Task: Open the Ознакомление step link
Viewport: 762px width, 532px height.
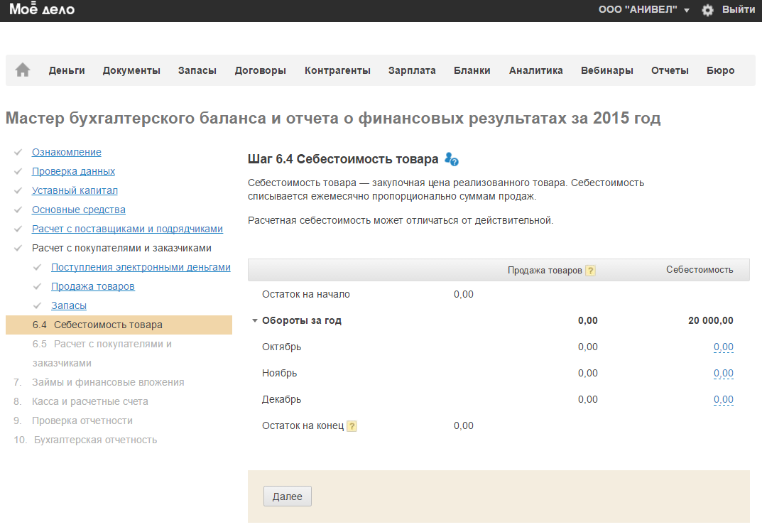Action: coord(67,152)
